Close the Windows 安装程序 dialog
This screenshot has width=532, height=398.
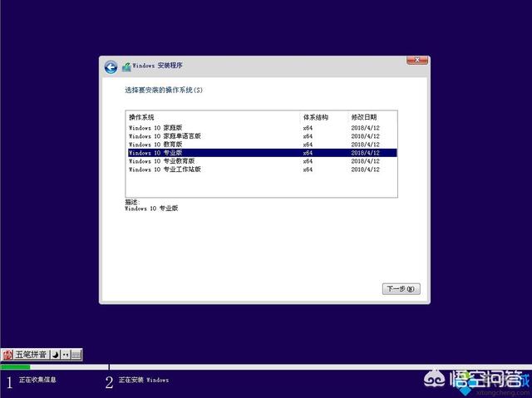point(417,60)
